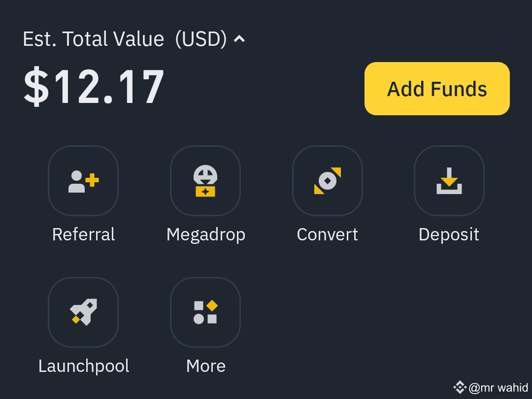Screen dimensions: 532x399
Task: Tap the Referral text label
Action: coord(83,234)
